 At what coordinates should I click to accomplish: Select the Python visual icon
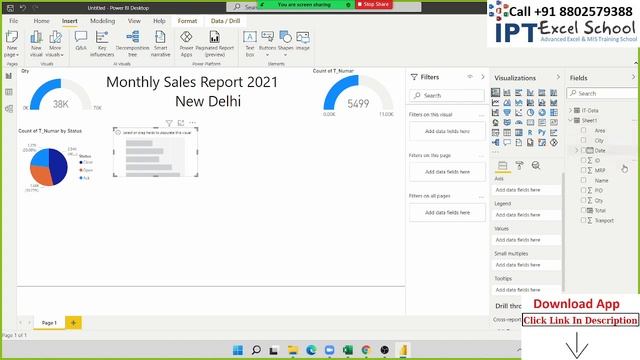(542, 133)
